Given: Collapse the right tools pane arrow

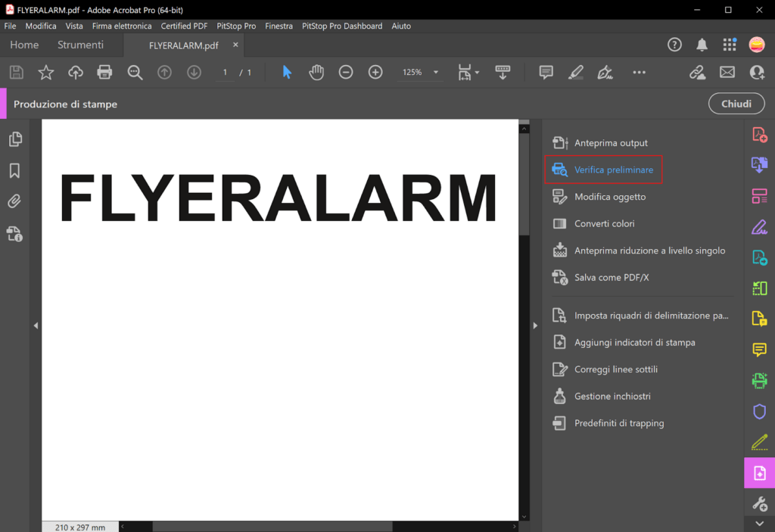Looking at the screenshot, I should (535, 325).
